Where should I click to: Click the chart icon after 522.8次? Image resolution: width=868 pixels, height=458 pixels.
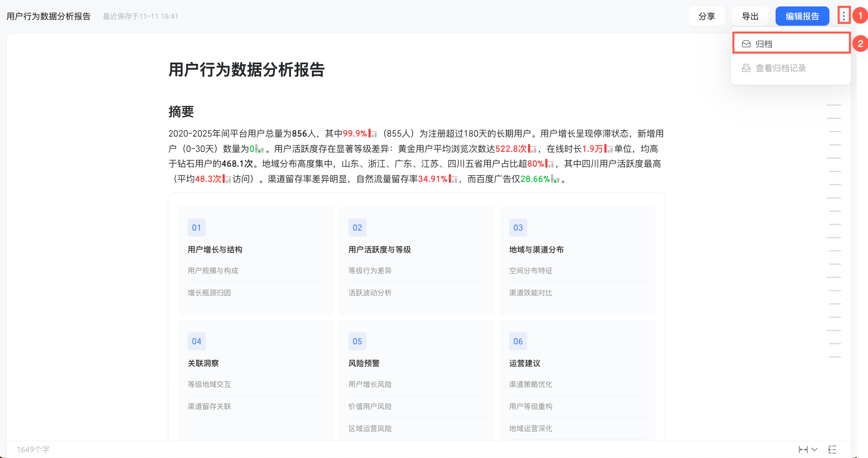pyautogui.click(x=532, y=149)
